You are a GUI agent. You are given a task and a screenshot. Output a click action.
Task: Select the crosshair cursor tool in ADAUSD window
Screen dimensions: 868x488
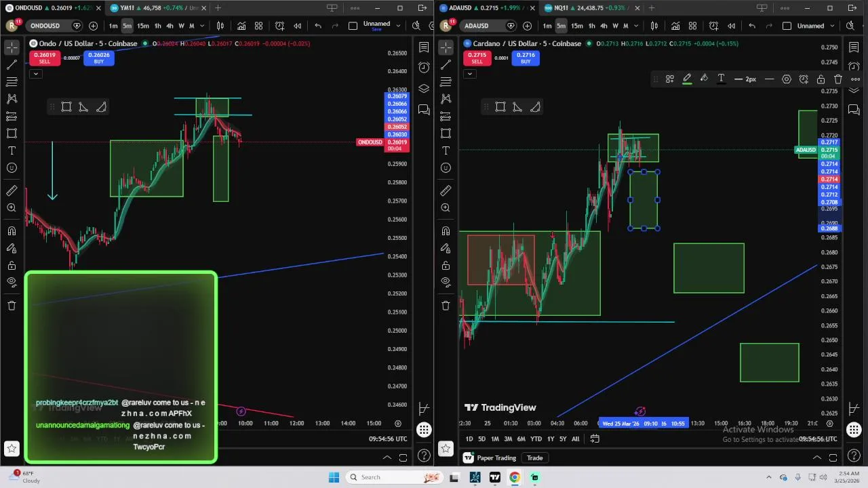click(x=446, y=47)
